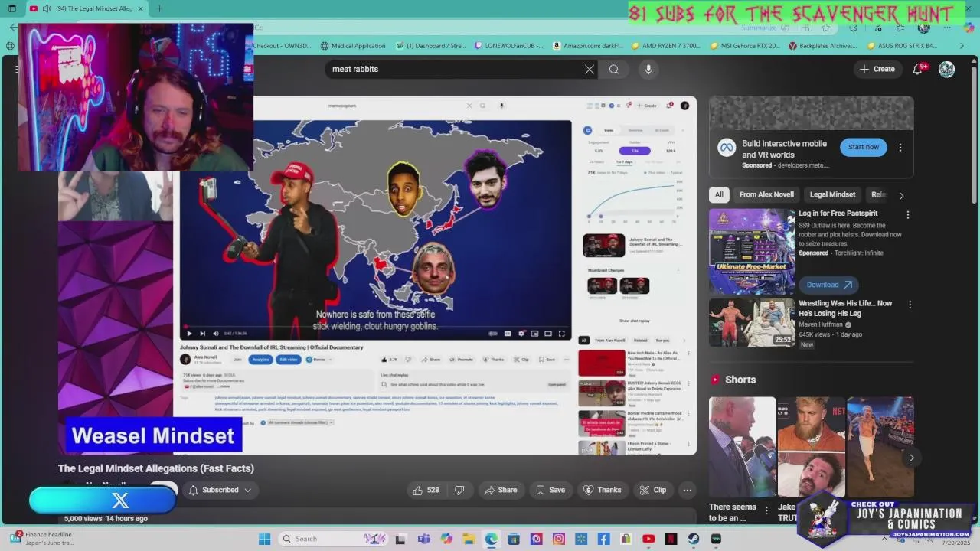Open 'MSI GeForce RTX 20...' bookmark

745,46
